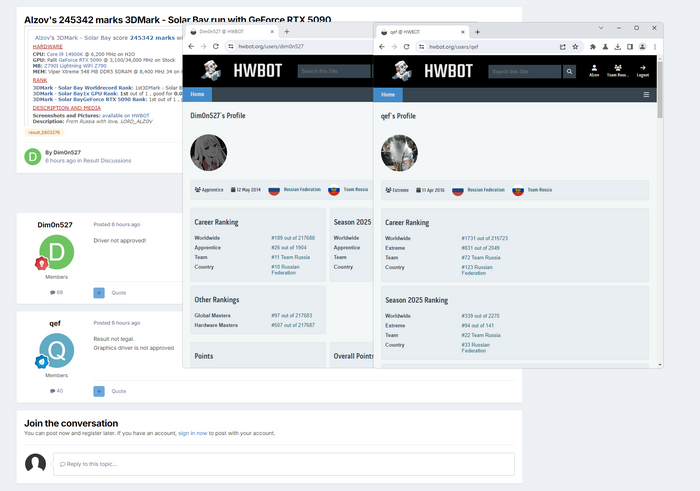The height and width of the screenshot is (491, 700).
Task: Open the Team Russia header icon
Action: coord(618,70)
